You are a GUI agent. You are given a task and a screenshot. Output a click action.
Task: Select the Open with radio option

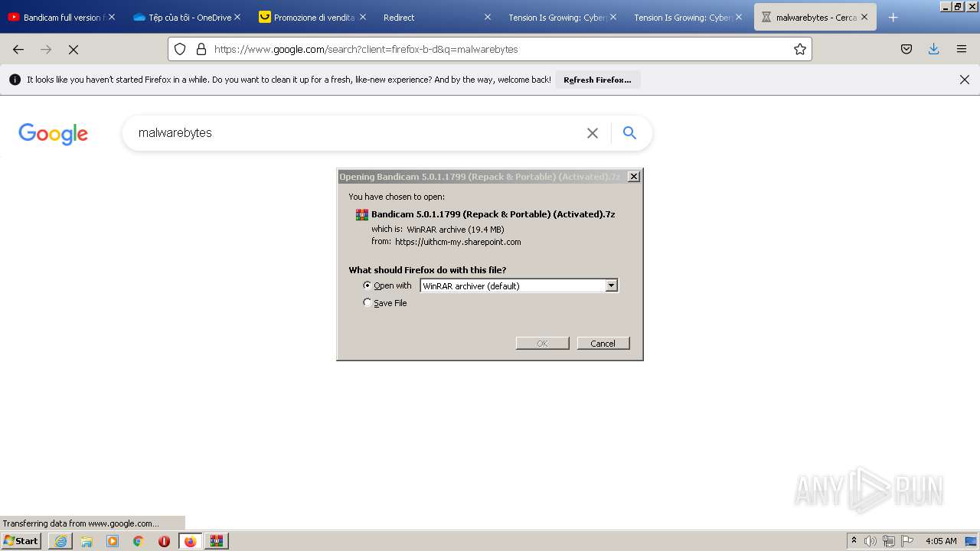point(367,285)
